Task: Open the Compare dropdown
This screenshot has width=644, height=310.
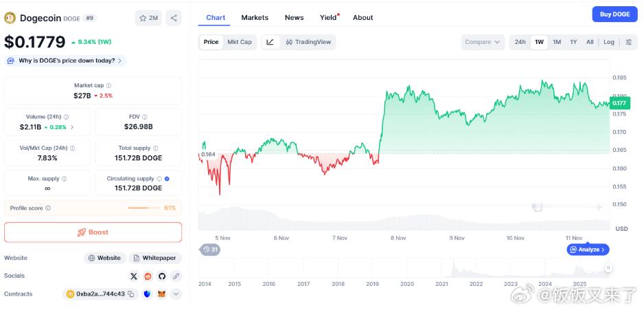Action: pos(483,42)
